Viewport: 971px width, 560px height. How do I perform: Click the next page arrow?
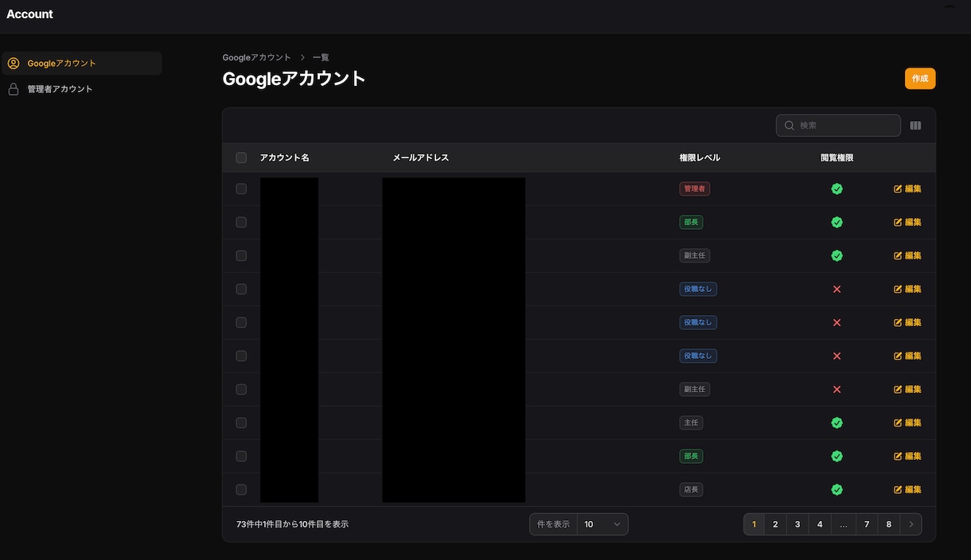coord(911,524)
